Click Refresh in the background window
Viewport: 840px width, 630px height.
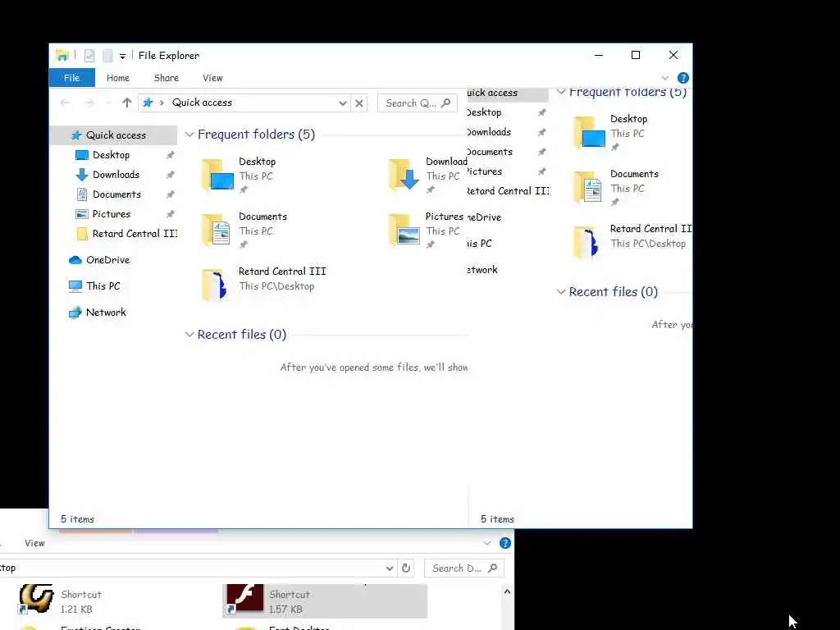pos(406,568)
